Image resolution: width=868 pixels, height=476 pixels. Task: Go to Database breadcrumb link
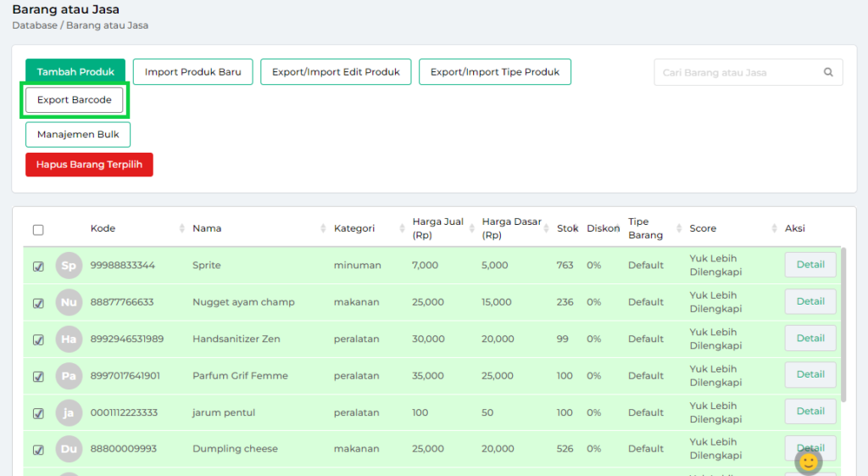(34, 25)
